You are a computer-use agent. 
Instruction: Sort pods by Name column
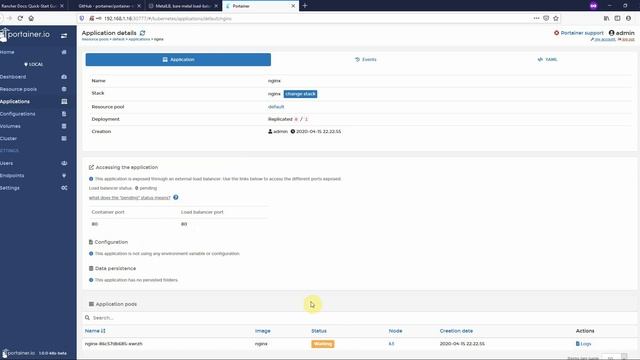pos(95,331)
